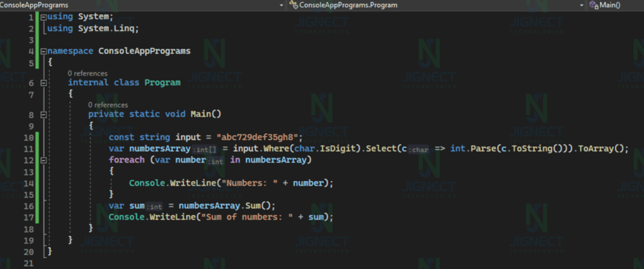Click the ':int' hint after 'number'

(215, 161)
